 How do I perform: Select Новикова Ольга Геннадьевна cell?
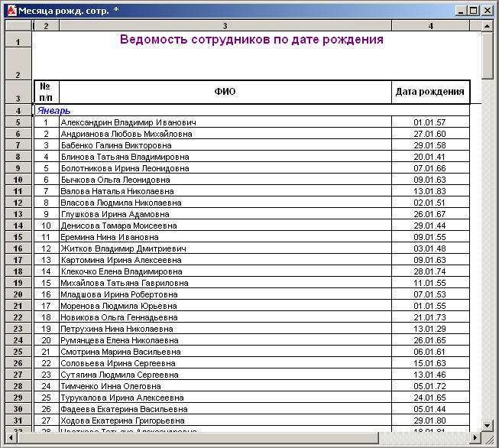[225, 317]
